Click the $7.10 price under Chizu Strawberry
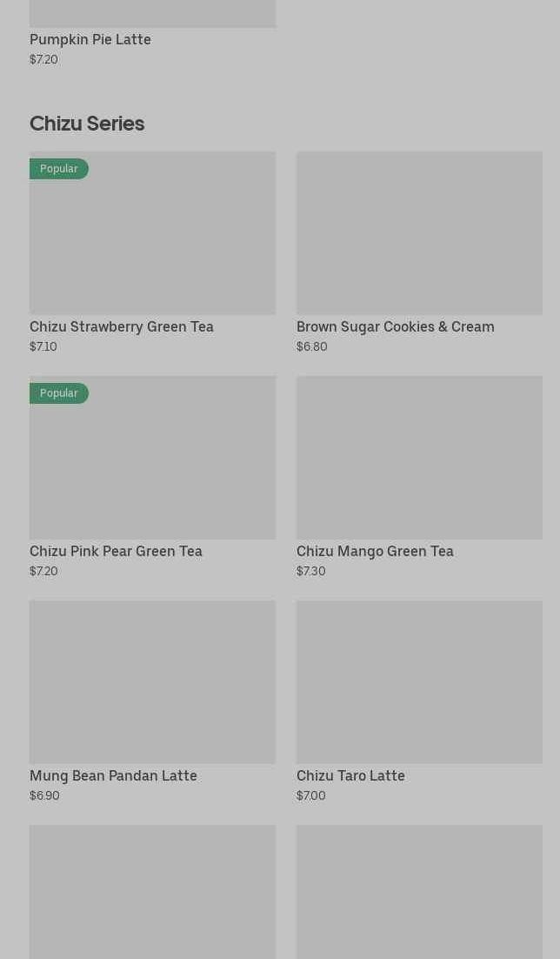The width and height of the screenshot is (560, 959). [43, 346]
